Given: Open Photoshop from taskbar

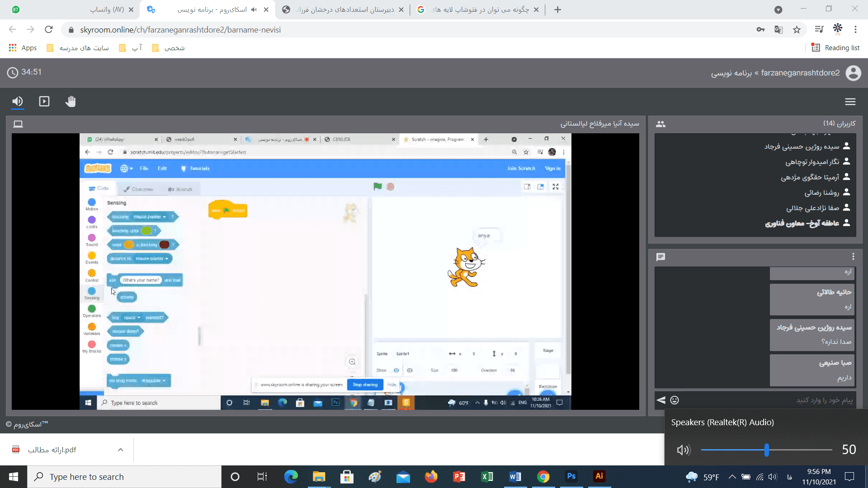Looking at the screenshot, I should (571, 476).
